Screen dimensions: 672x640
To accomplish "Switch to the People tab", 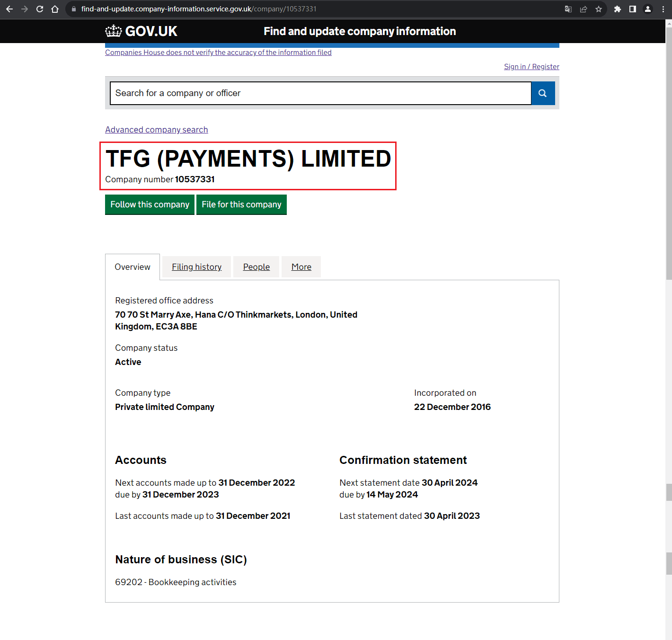I will (256, 267).
